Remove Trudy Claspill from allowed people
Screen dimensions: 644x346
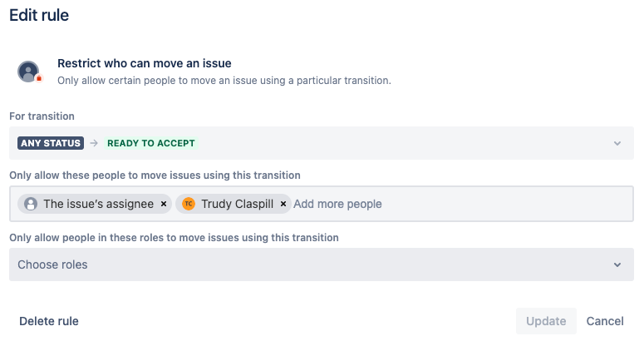coord(283,204)
